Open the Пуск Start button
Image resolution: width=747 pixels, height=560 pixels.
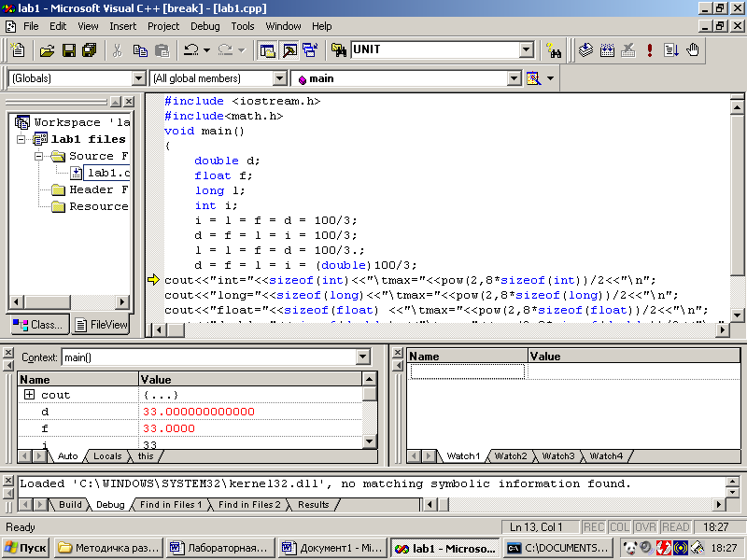tap(26, 548)
